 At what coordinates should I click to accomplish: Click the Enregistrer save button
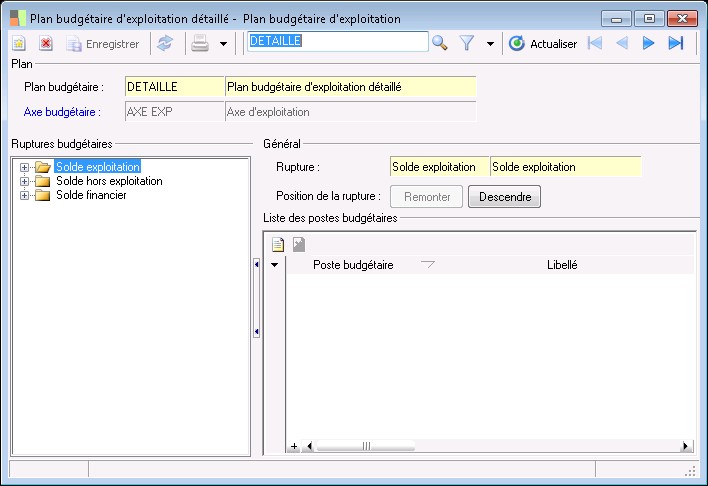point(103,44)
